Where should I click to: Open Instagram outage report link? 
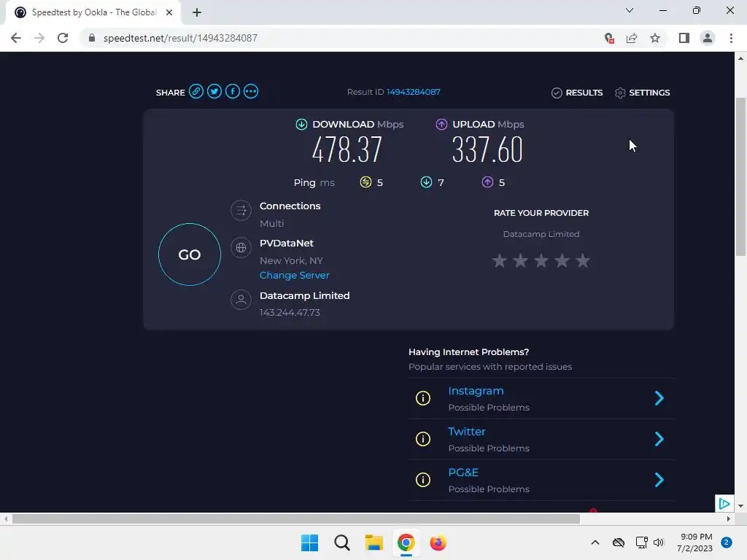click(x=476, y=391)
